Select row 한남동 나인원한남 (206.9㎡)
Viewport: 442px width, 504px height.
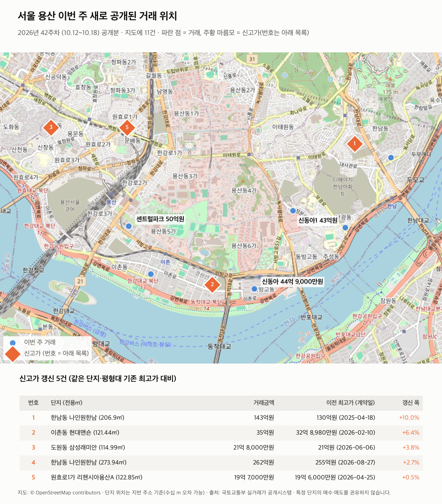(221, 418)
